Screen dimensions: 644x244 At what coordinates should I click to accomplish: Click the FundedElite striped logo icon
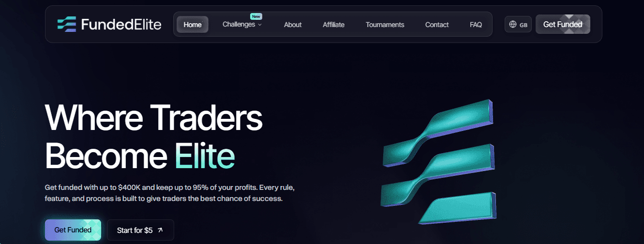pos(67,24)
